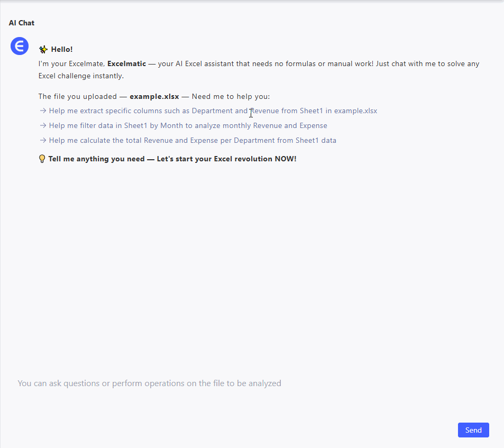
Task: Click the "I'm your Excelmate" intro text
Action: [71, 63]
